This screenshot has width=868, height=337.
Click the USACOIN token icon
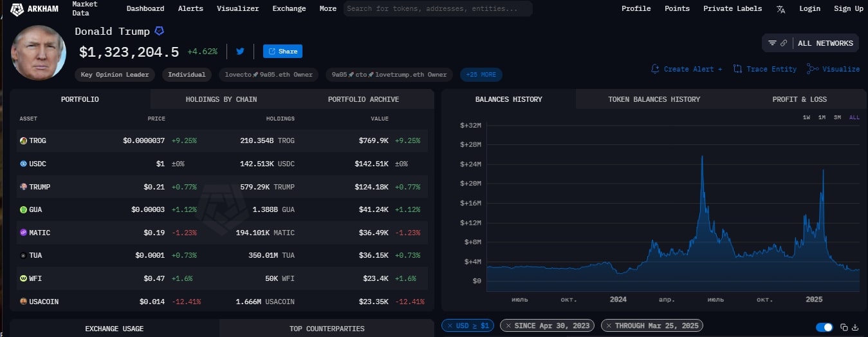23,302
